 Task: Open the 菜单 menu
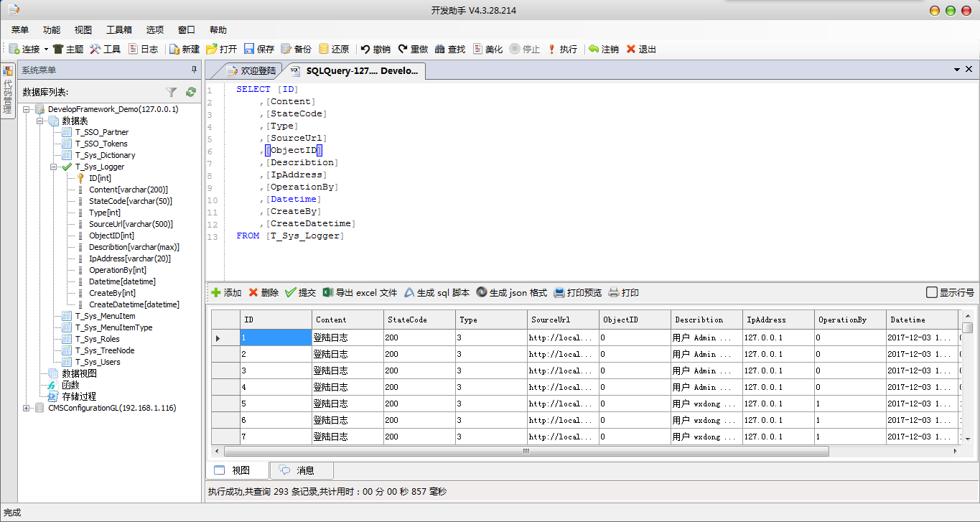pos(20,30)
